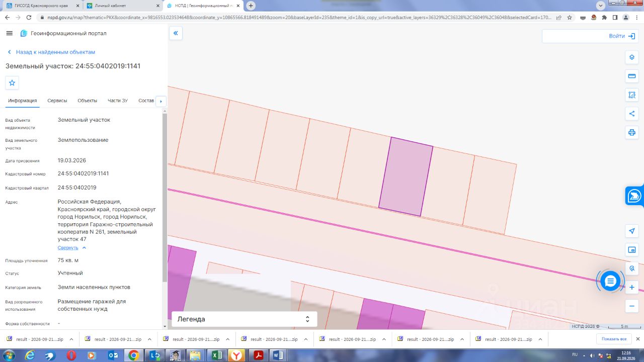Viewport: 644px width, 362px height.
Task: Expand the Легенда panel
Action: click(x=245, y=319)
